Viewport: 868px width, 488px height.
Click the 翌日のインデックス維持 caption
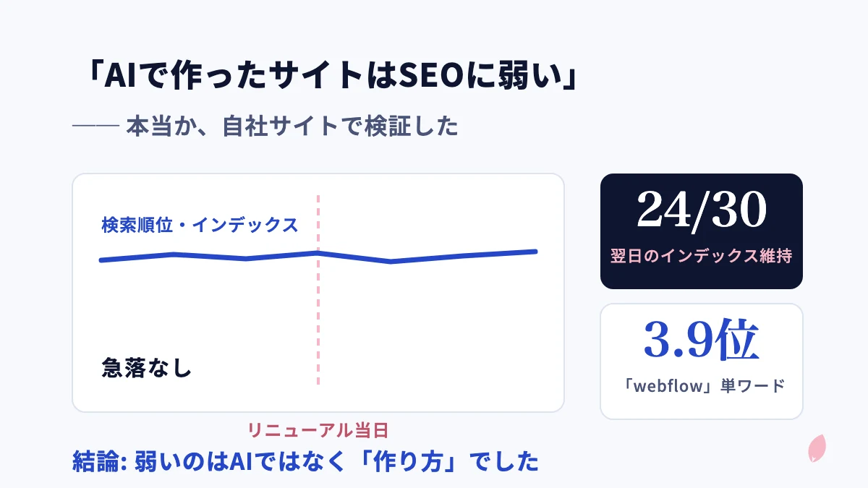coord(701,256)
